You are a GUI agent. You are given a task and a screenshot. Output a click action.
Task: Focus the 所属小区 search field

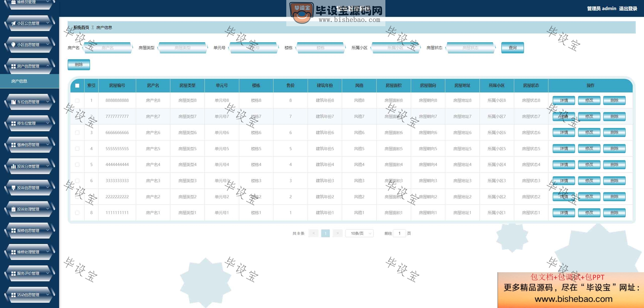click(x=395, y=48)
